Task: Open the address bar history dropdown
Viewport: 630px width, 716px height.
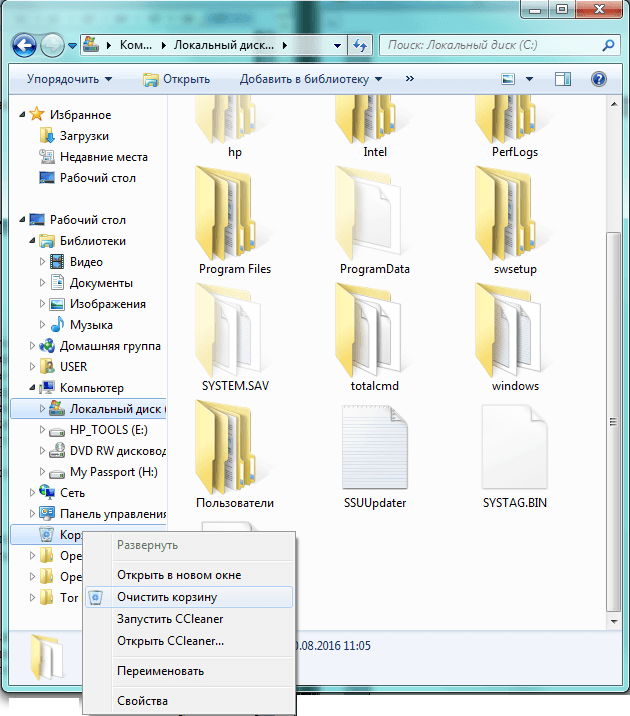Action: tap(337, 46)
